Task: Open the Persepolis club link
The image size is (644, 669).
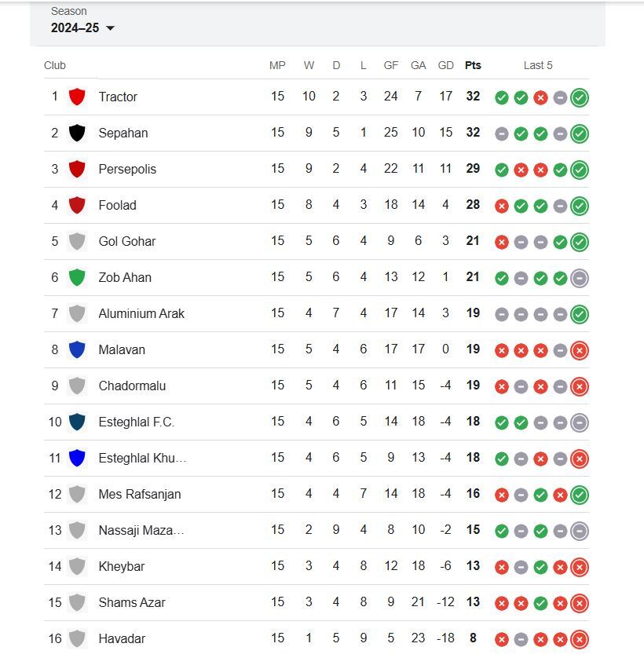Action: pyautogui.click(x=127, y=169)
